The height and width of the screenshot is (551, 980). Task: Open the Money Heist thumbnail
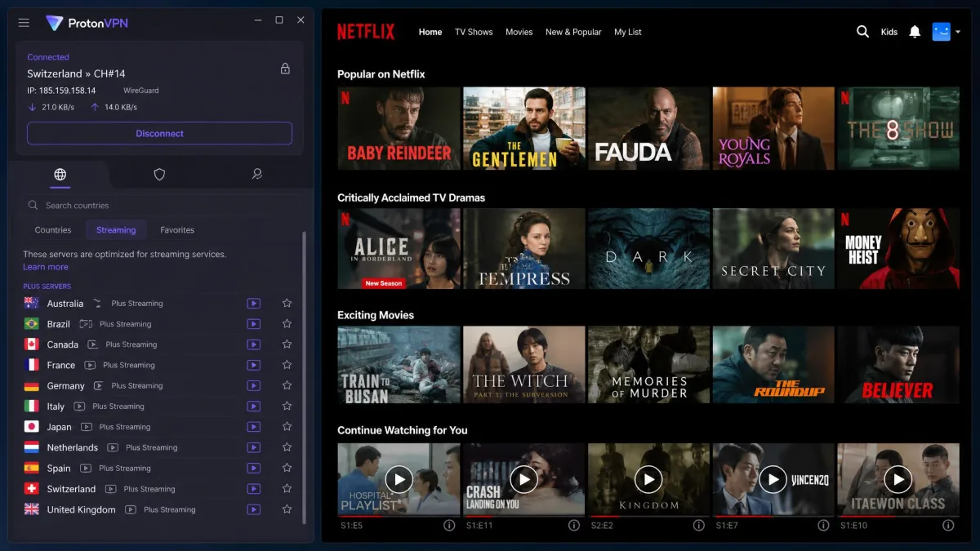click(x=898, y=248)
